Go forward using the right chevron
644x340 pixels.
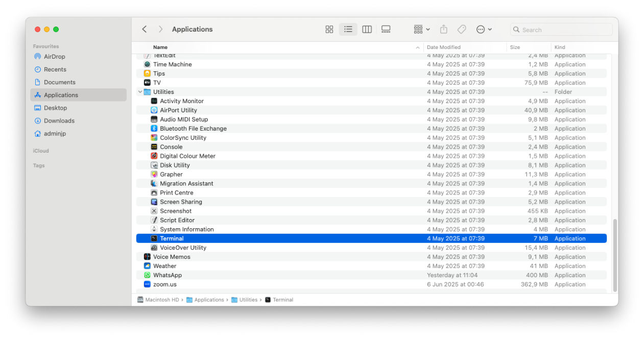160,30
